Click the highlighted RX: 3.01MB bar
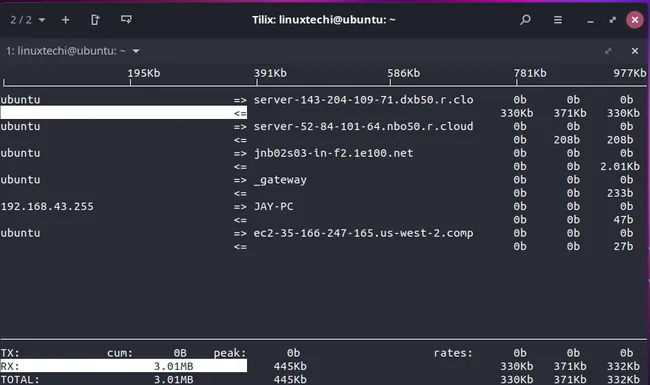 point(124,366)
